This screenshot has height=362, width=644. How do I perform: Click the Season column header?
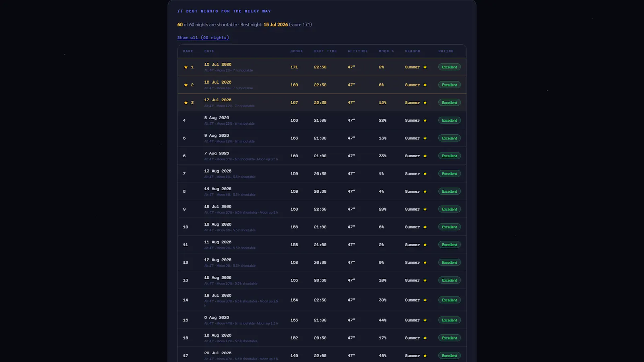point(413,51)
